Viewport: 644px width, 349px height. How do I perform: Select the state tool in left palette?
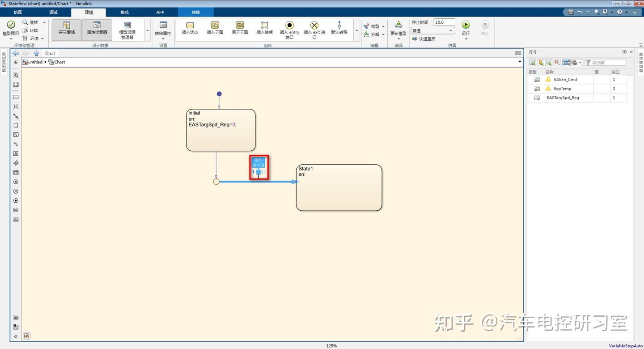(16, 97)
